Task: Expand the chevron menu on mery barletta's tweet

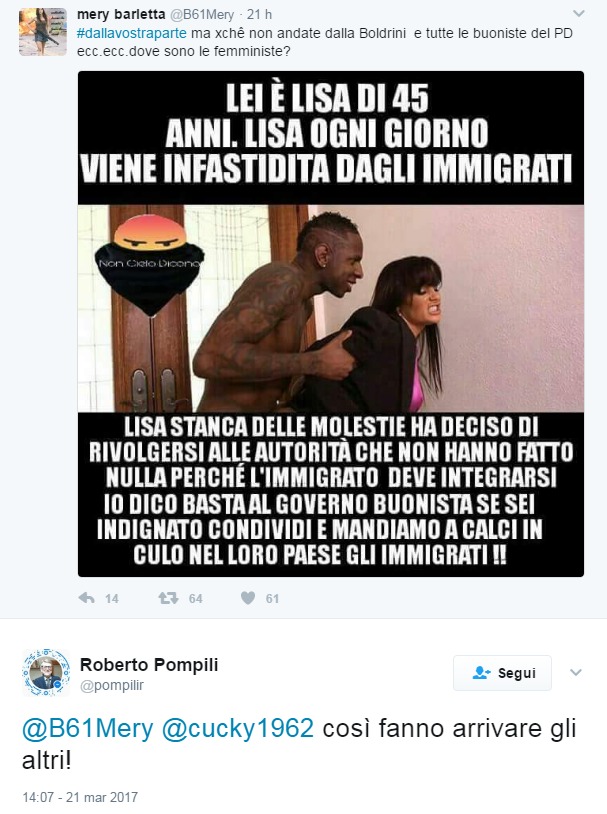Action: coord(578,13)
